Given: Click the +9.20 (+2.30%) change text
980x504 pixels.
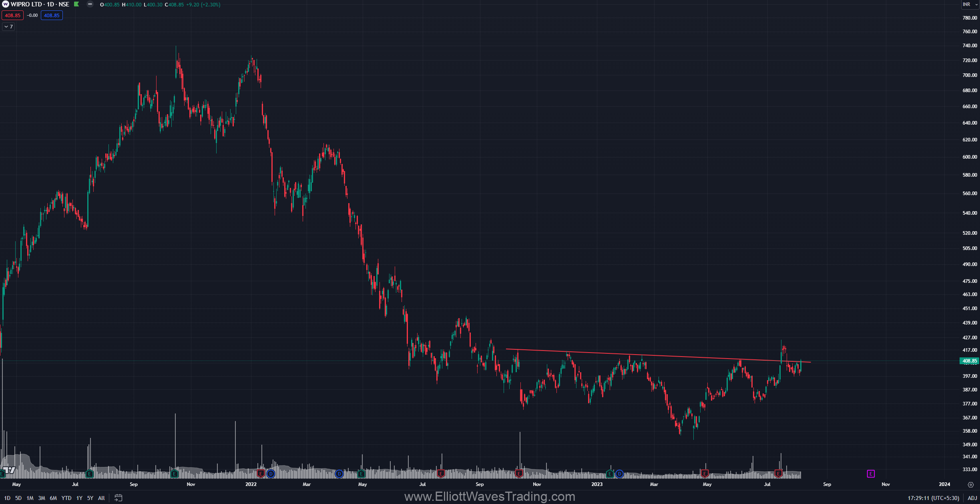Looking at the screenshot, I should (x=203, y=4).
